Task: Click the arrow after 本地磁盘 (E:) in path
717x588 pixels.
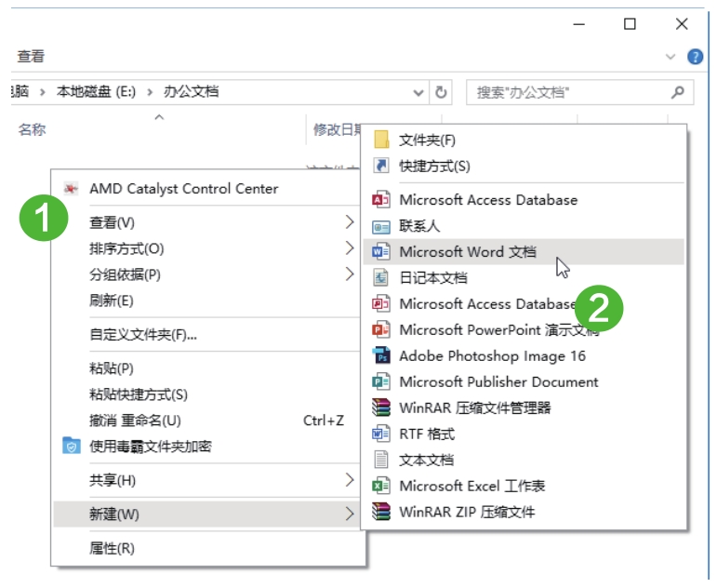Action: [150, 92]
